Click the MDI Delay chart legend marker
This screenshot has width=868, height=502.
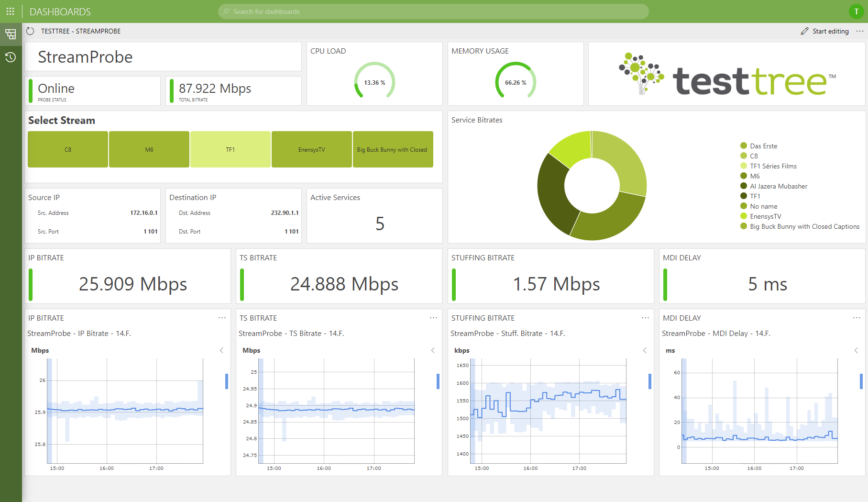tap(861, 381)
